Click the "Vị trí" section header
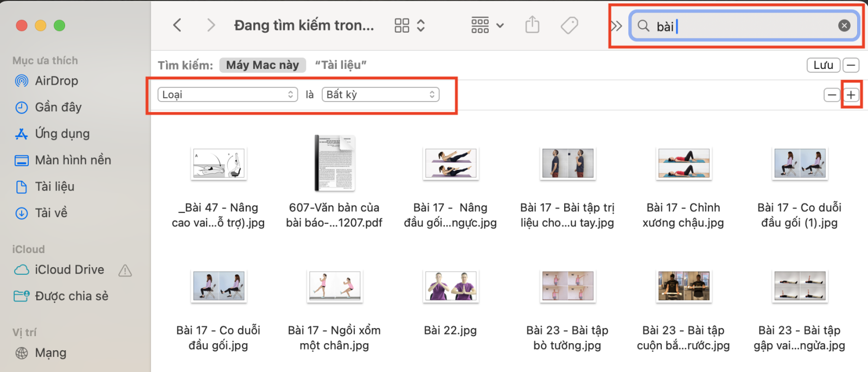The width and height of the screenshot is (868, 372). (24, 332)
